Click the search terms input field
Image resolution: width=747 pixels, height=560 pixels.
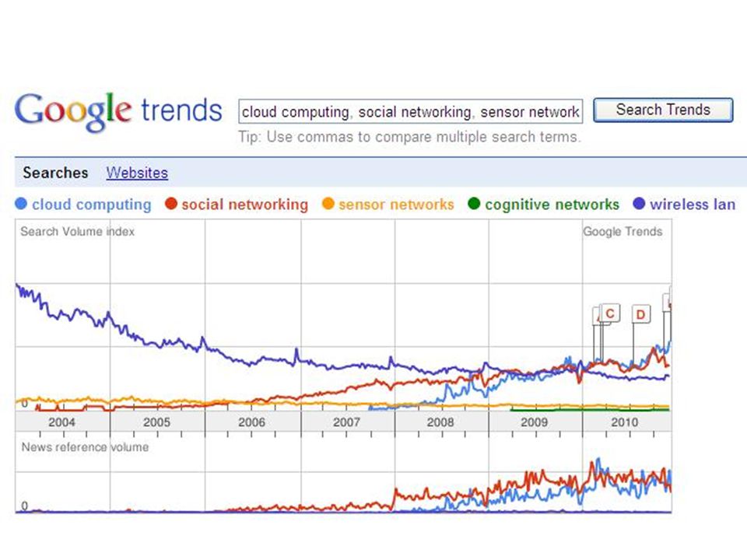click(410, 112)
